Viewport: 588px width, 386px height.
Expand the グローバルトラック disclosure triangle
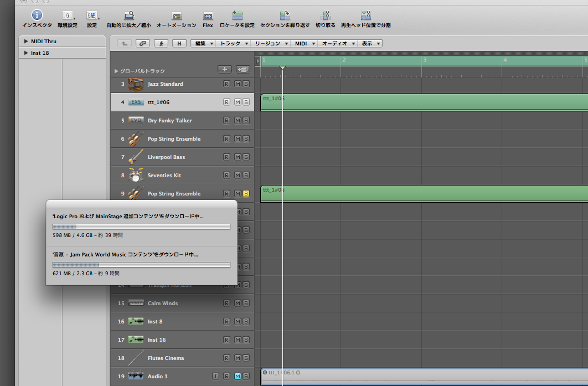pos(116,71)
